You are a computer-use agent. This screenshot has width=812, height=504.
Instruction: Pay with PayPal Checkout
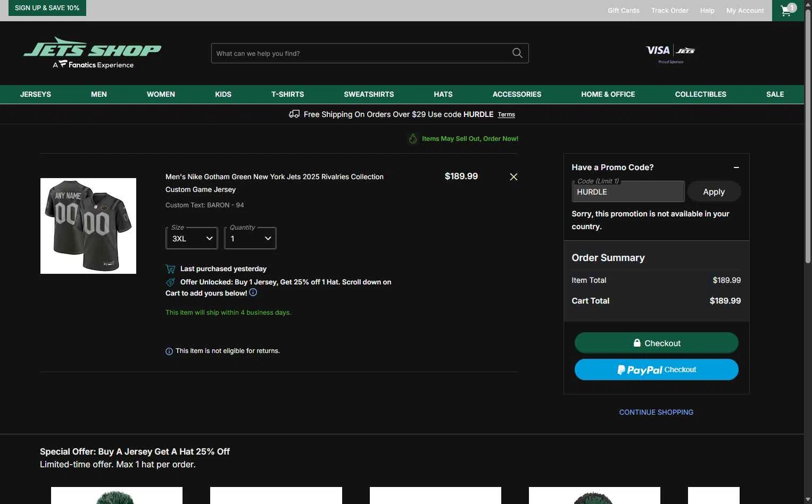point(656,369)
